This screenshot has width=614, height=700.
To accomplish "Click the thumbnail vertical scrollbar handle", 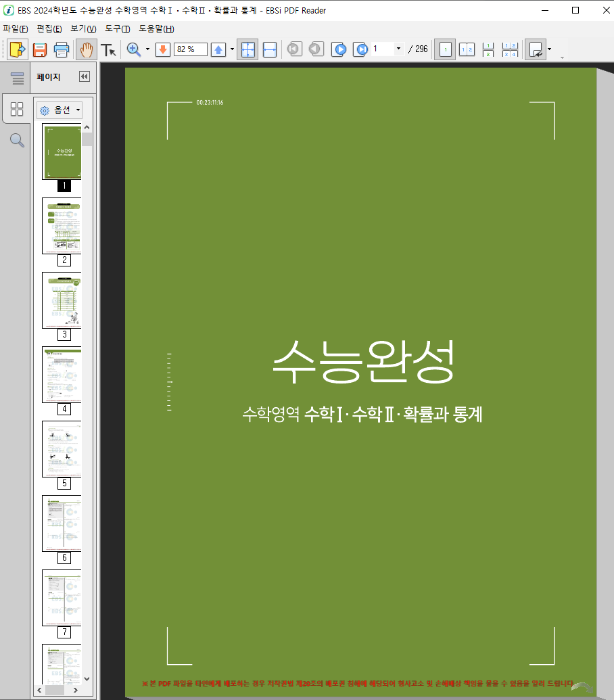I will (87, 139).
